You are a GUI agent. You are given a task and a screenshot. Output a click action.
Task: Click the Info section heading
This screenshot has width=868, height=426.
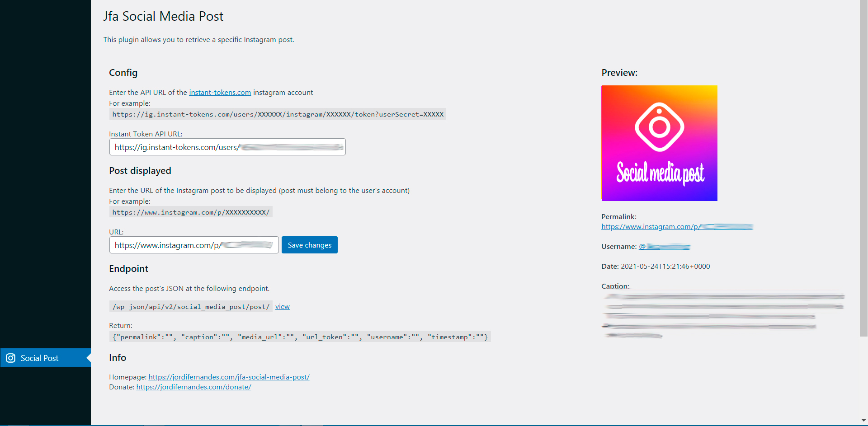pyautogui.click(x=118, y=358)
